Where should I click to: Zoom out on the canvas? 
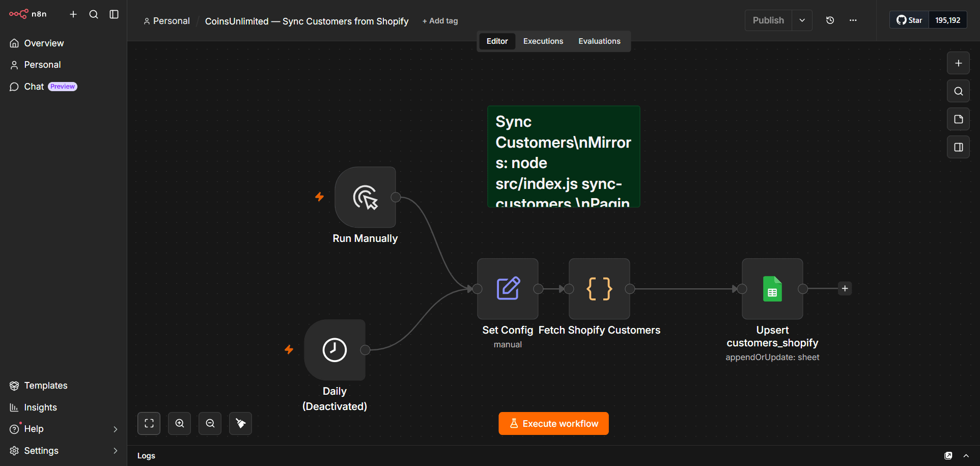click(210, 423)
